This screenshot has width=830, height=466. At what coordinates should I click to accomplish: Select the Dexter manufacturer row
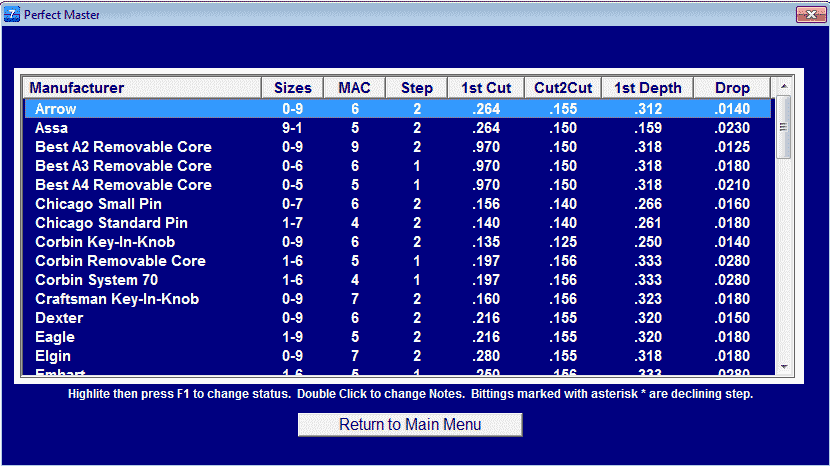[398, 318]
